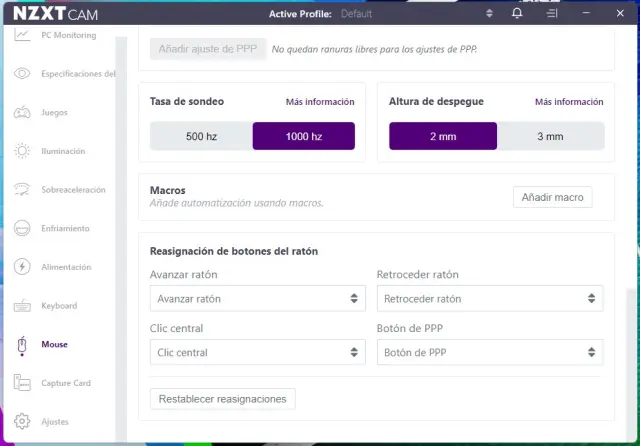Set polling rate to 1000 hz
The width and height of the screenshot is (640, 446).
pyautogui.click(x=304, y=136)
